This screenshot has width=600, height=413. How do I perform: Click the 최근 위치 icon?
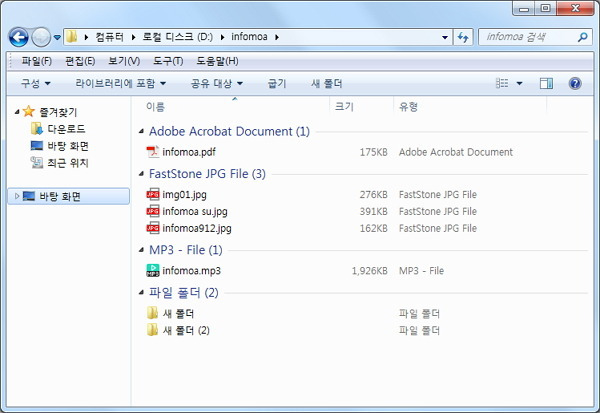(37, 163)
